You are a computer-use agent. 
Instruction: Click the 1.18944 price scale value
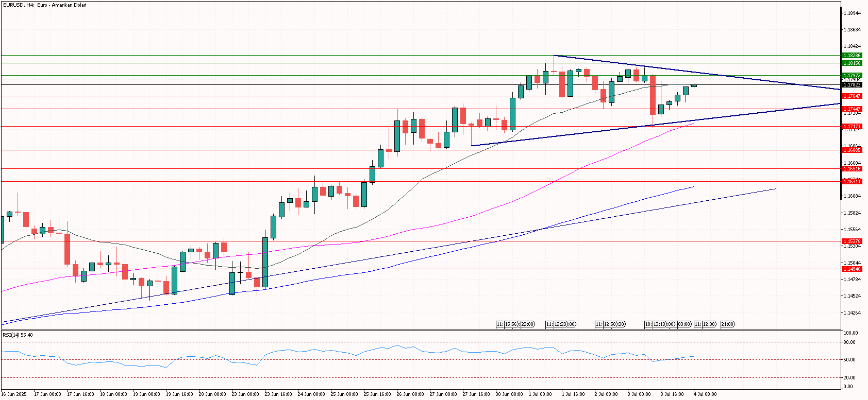coord(852,13)
